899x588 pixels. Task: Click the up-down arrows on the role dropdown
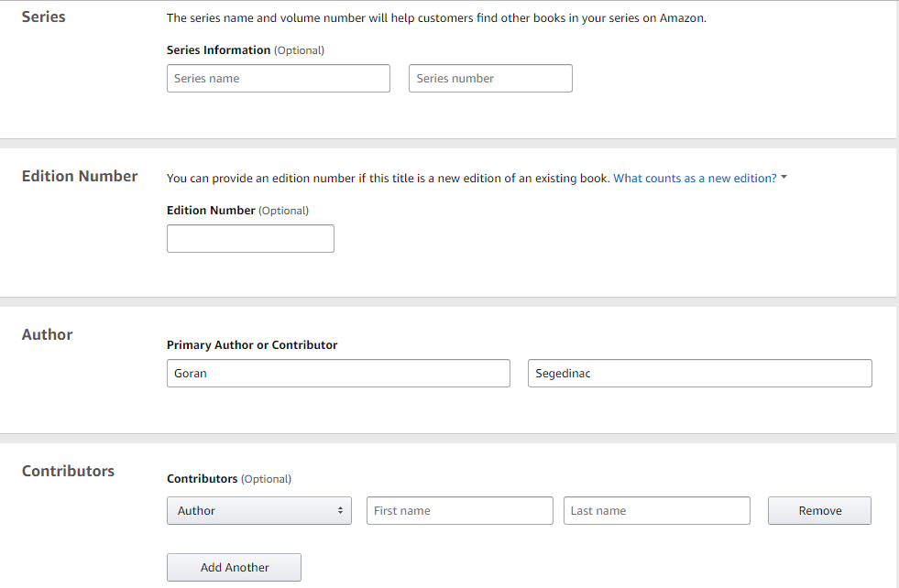click(340, 511)
